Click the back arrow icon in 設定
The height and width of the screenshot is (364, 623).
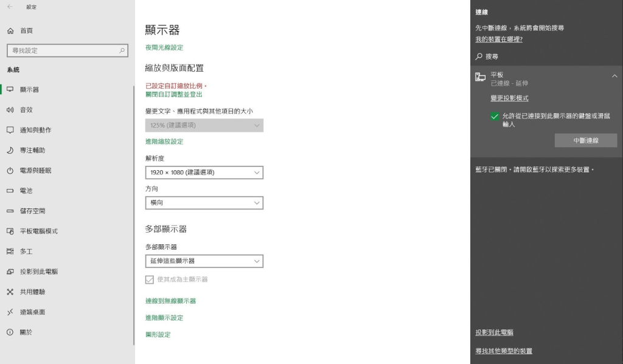point(10,7)
